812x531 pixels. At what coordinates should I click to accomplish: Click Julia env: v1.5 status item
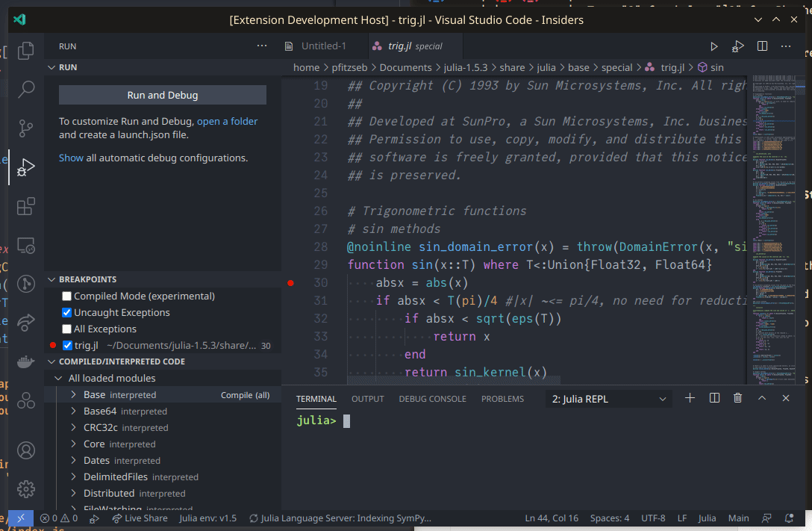click(x=207, y=518)
